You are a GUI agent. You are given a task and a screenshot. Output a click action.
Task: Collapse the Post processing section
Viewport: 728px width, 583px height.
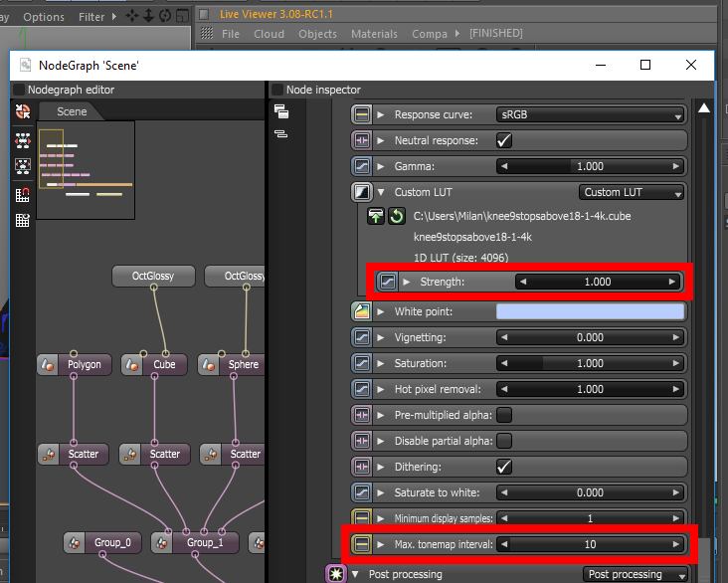356,574
